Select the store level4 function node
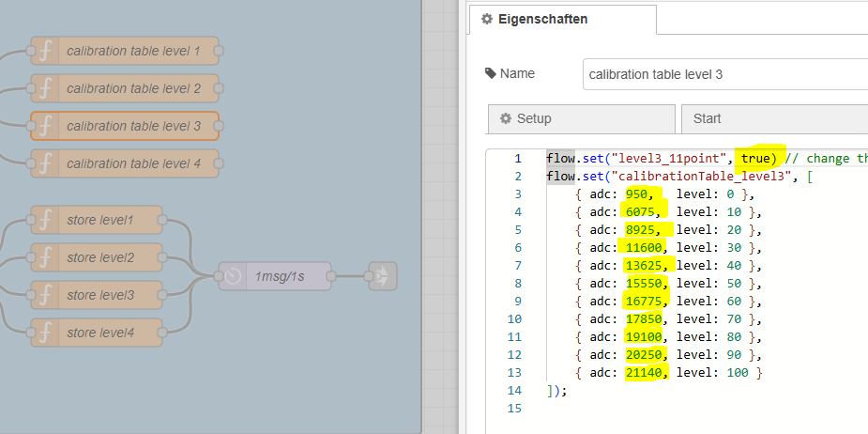The width and height of the screenshot is (868, 434). pyautogui.click(x=97, y=333)
